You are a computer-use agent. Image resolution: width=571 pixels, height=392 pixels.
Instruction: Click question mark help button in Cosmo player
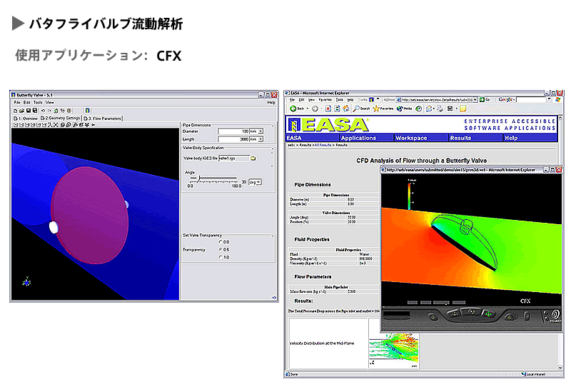527,316
